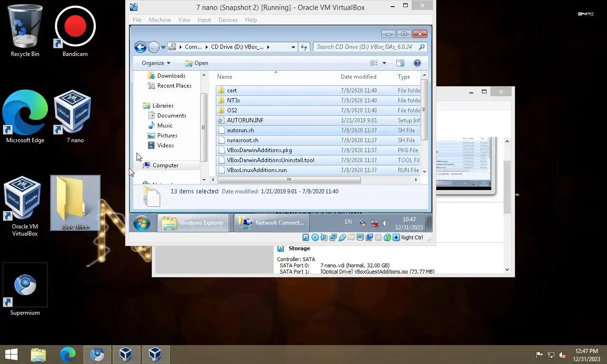Open the VirtualBox View menu
Screen dimensions: 607x364
click(184, 20)
